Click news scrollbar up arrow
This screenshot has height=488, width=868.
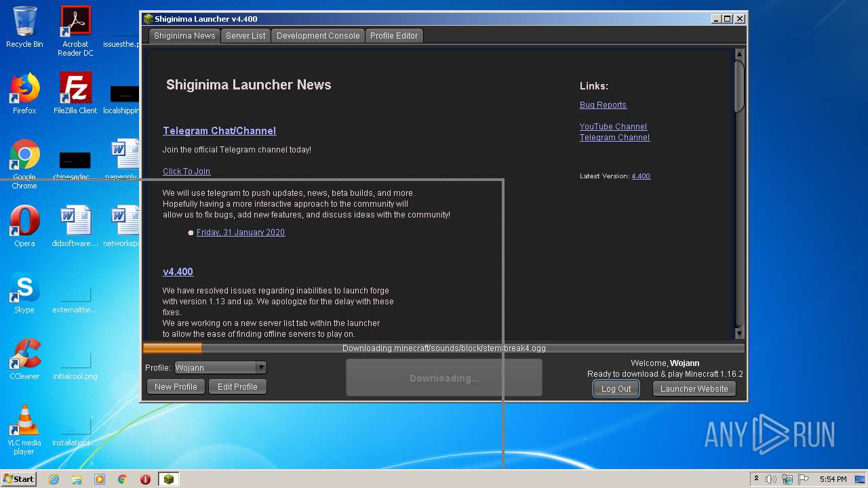tap(739, 54)
